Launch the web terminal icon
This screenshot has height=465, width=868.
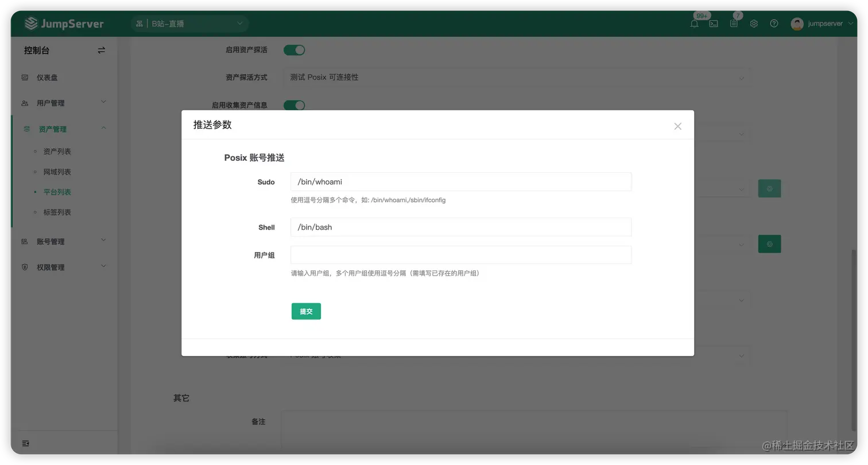pyautogui.click(x=713, y=24)
